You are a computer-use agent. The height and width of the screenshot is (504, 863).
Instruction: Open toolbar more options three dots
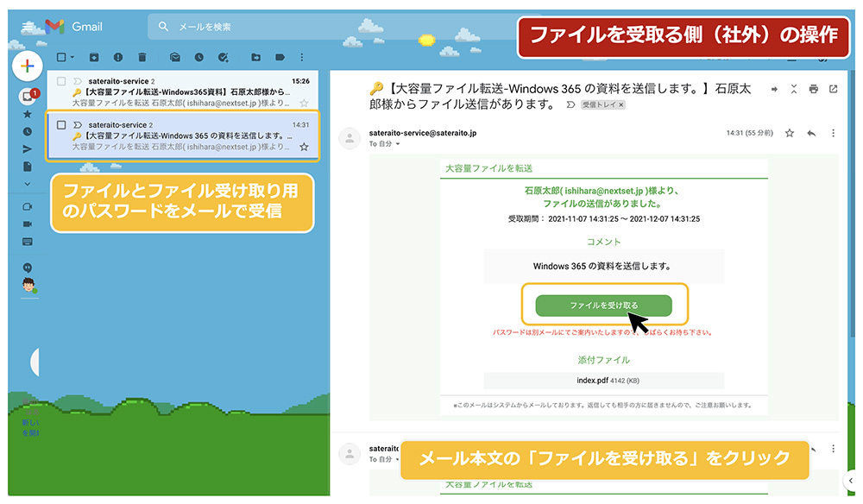(301, 57)
